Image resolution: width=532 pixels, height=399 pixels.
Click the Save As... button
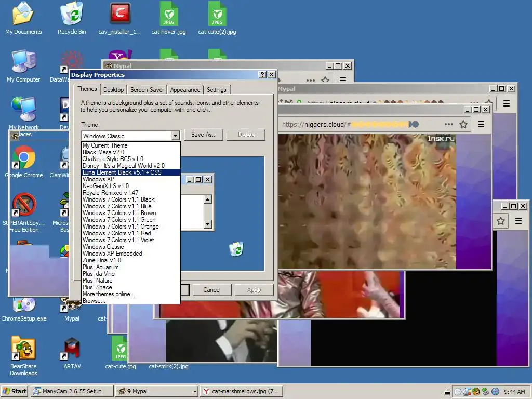(204, 135)
